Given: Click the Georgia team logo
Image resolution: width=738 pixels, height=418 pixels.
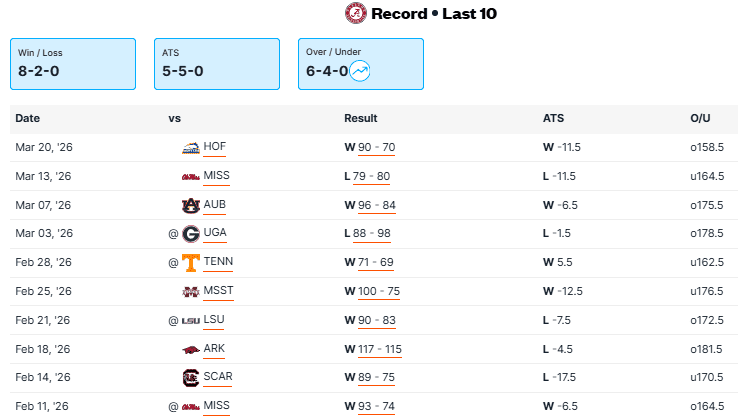Looking at the screenshot, I should point(190,234).
